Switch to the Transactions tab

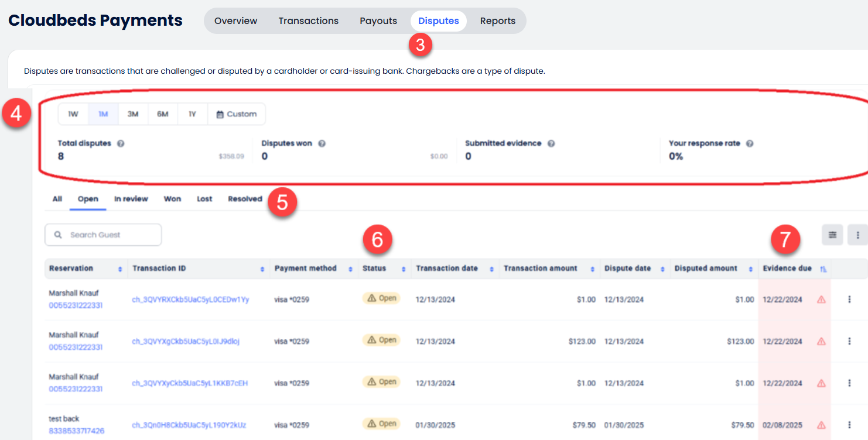(x=308, y=21)
